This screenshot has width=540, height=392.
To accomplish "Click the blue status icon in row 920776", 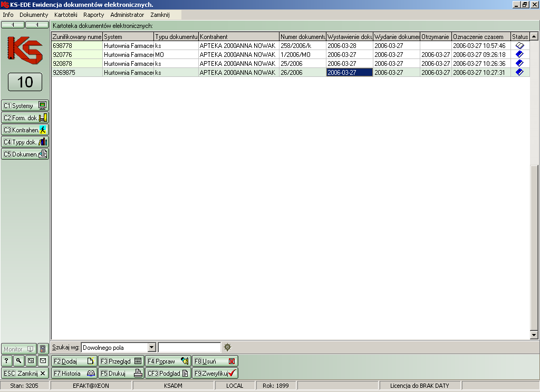I will pos(519,54).
